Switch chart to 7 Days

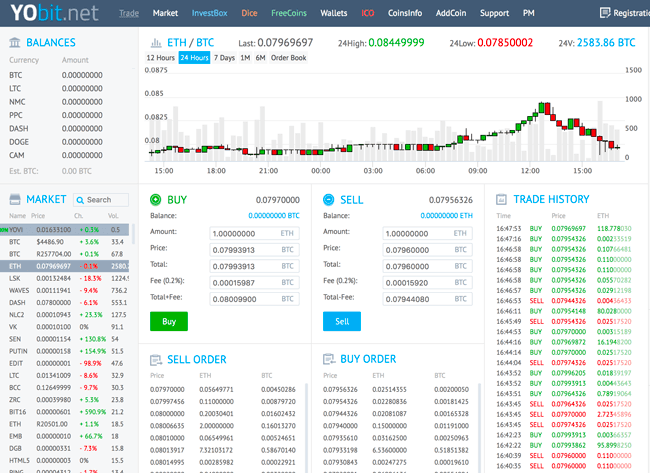click(224, 58)
